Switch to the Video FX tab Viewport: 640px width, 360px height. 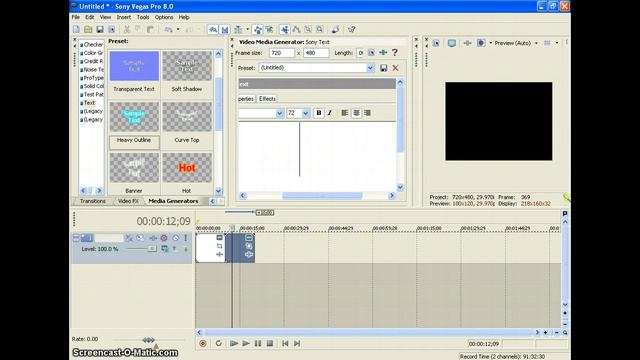128,201
